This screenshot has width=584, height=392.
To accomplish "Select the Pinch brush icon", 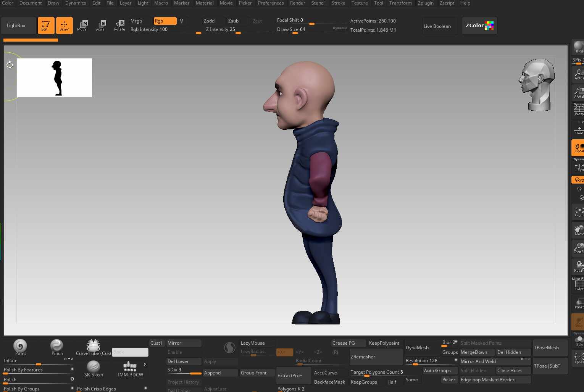I will coord(57,347).
